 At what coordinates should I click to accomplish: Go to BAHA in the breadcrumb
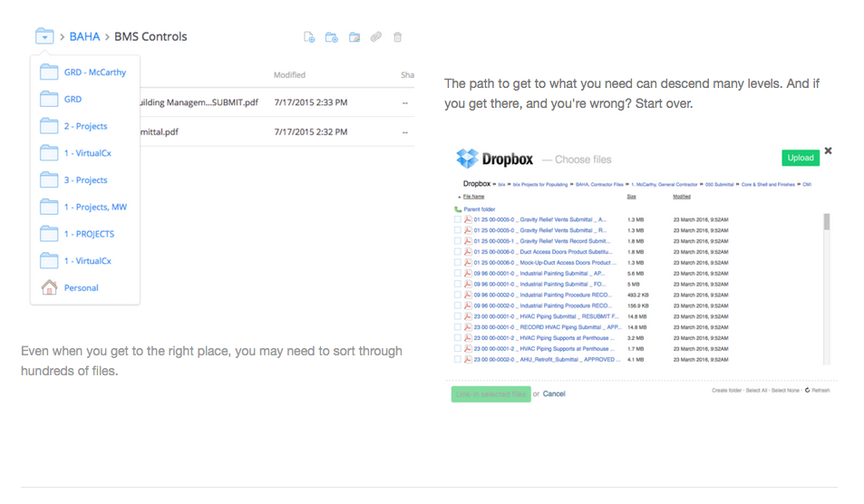tap(84, 37)
